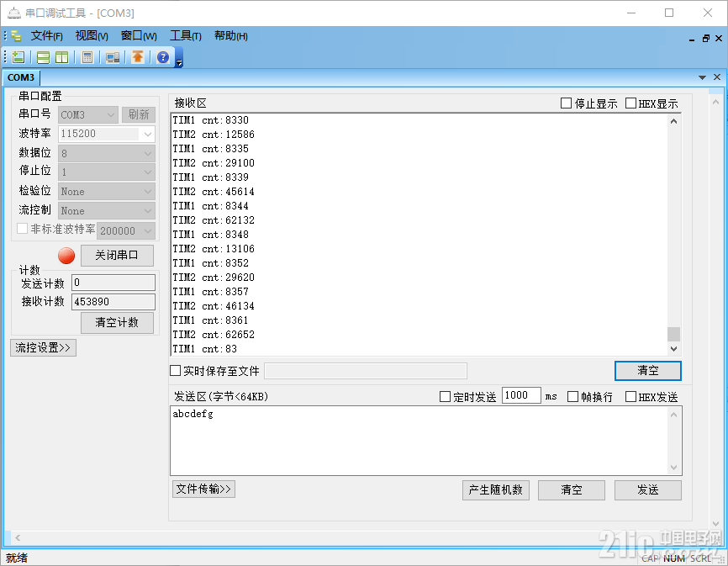Viewport: 728px width, 566px height.
Task: Tile windows vertically using toolbar icon
Action: coord(61,57)
